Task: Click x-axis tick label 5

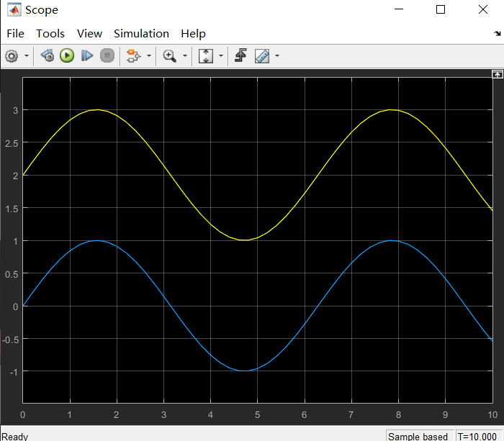Action: pos(258,414)
